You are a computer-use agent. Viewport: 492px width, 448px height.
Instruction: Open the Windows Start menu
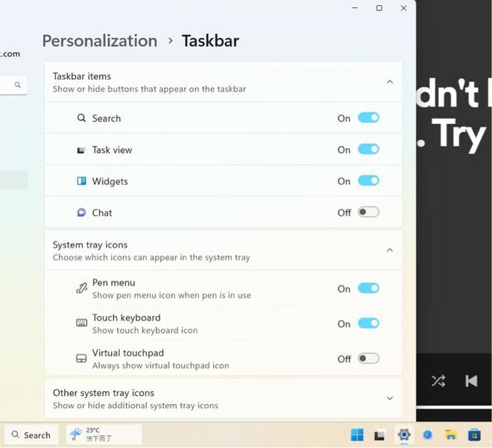(357, 435)
